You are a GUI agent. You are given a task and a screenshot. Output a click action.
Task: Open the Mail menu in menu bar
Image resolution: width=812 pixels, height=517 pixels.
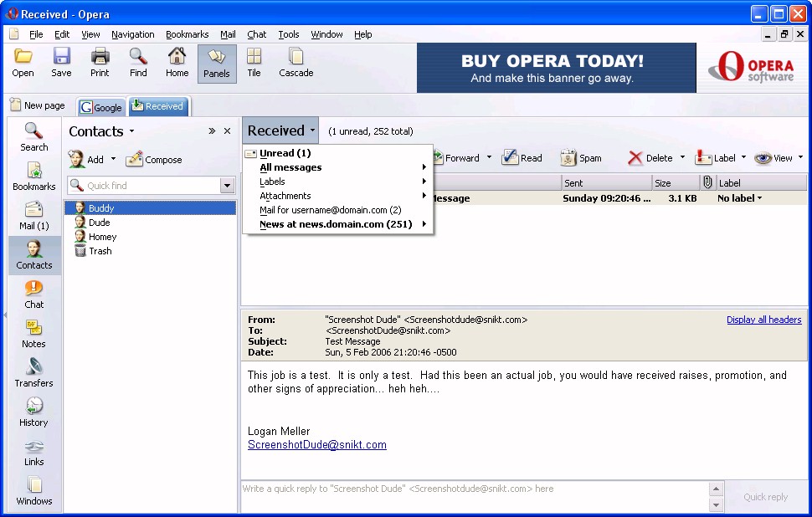(228, 34)
